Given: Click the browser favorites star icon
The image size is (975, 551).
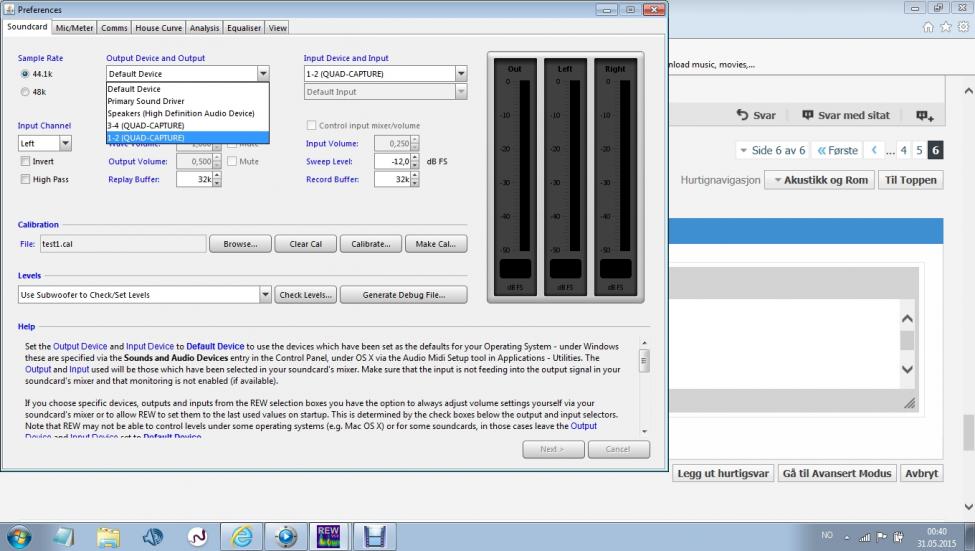Looking at the screenshot, I should pyautogui.click(x=945, y=27).
